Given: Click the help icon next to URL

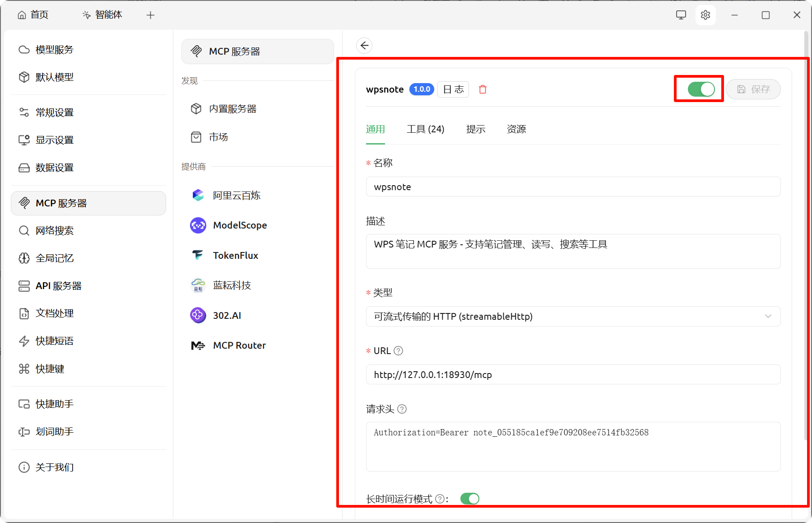Looking at the screenshot, I should pyautogui.click(x=398, y=351).
